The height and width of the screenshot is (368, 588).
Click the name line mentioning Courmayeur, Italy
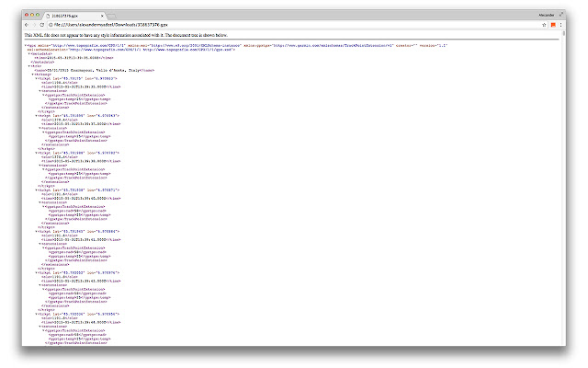point(94,70)
